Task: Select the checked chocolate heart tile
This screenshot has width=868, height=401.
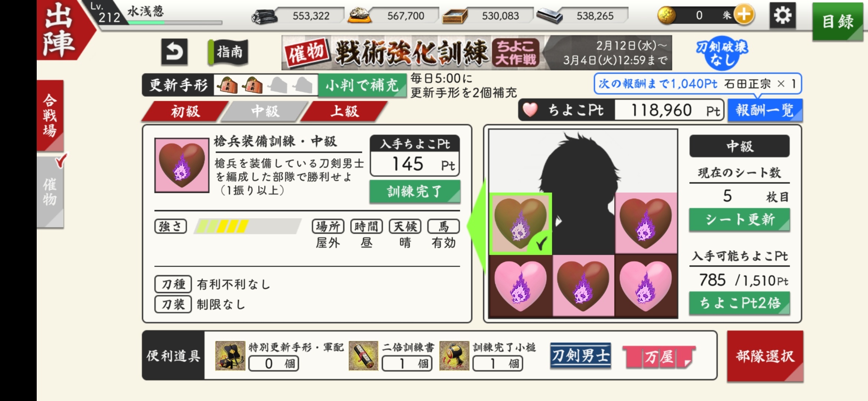Action: point(521,224)
